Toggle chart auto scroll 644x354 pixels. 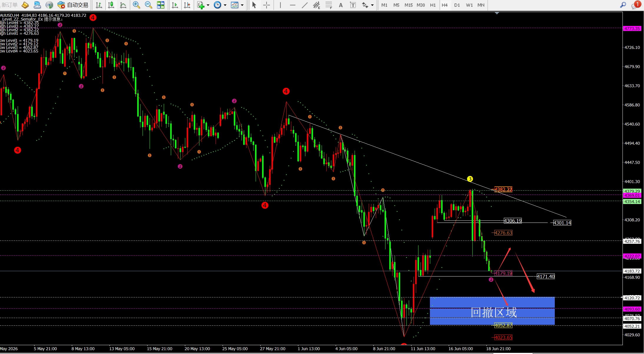(x=175, y=5)
